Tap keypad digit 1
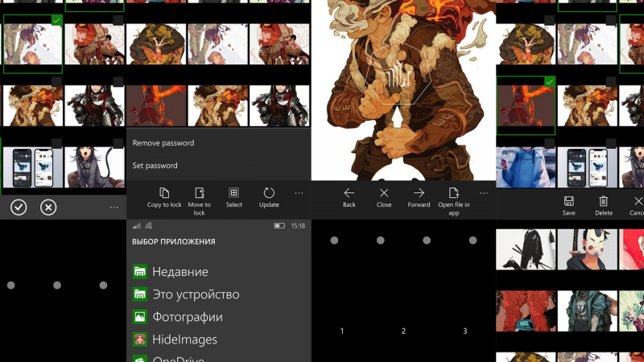 point(341,331)
